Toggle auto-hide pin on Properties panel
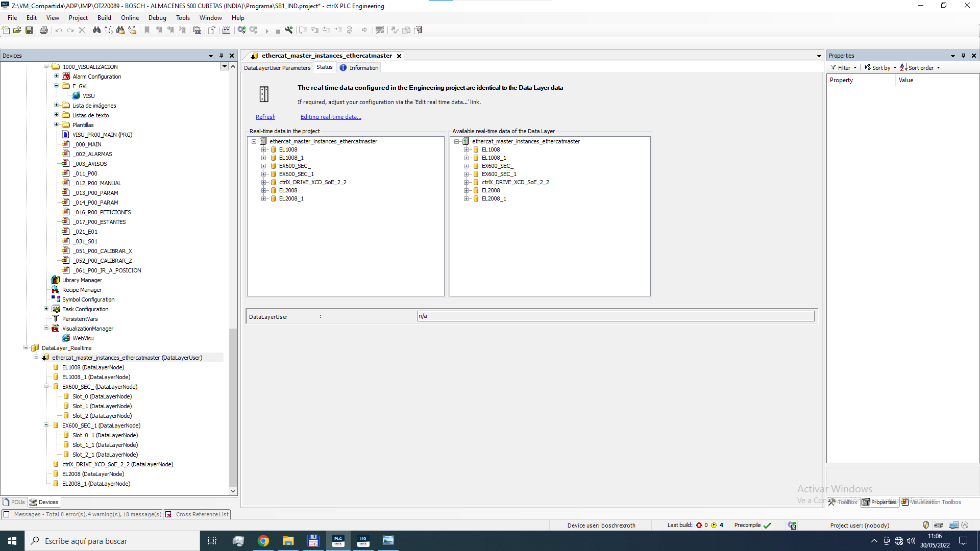This screenshot has width=980, height=551. point(963,56)
